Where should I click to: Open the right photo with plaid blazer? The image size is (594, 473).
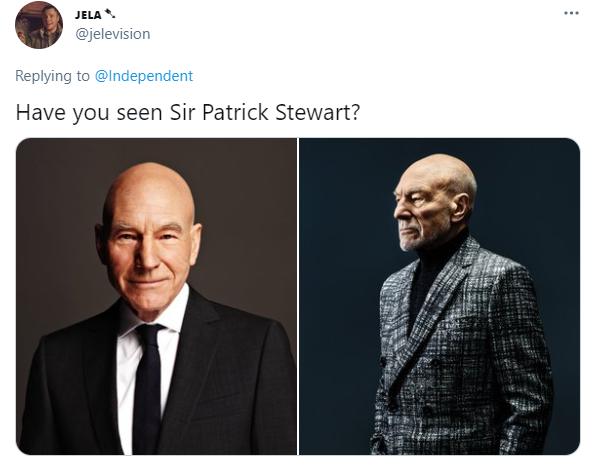(439, 296)
